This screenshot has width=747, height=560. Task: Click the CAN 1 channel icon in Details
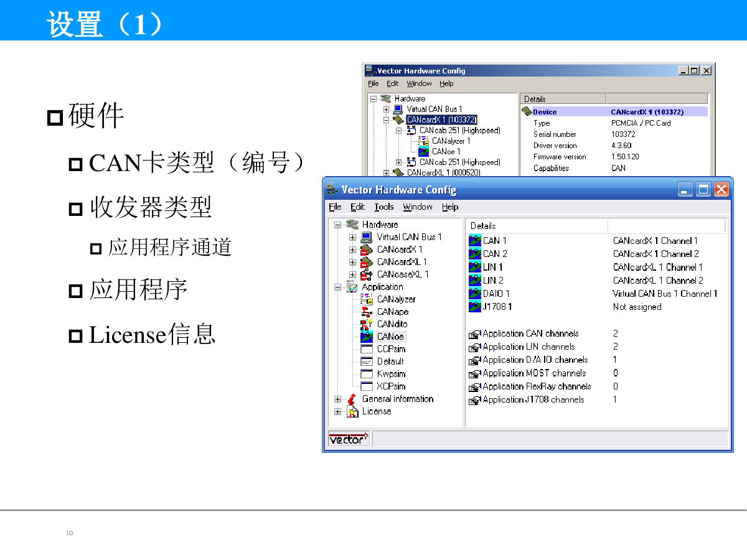click(474, 241)
